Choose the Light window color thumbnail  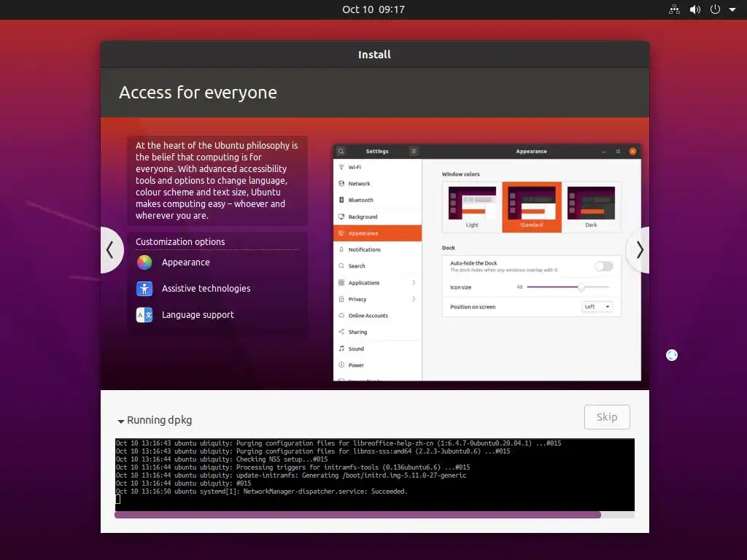(x=472, y=208)
